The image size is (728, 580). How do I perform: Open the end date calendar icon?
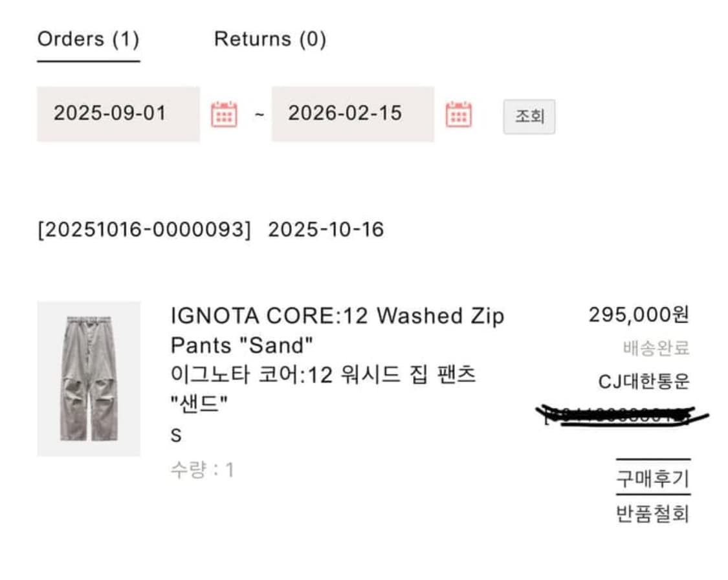(x=458, y=114)
